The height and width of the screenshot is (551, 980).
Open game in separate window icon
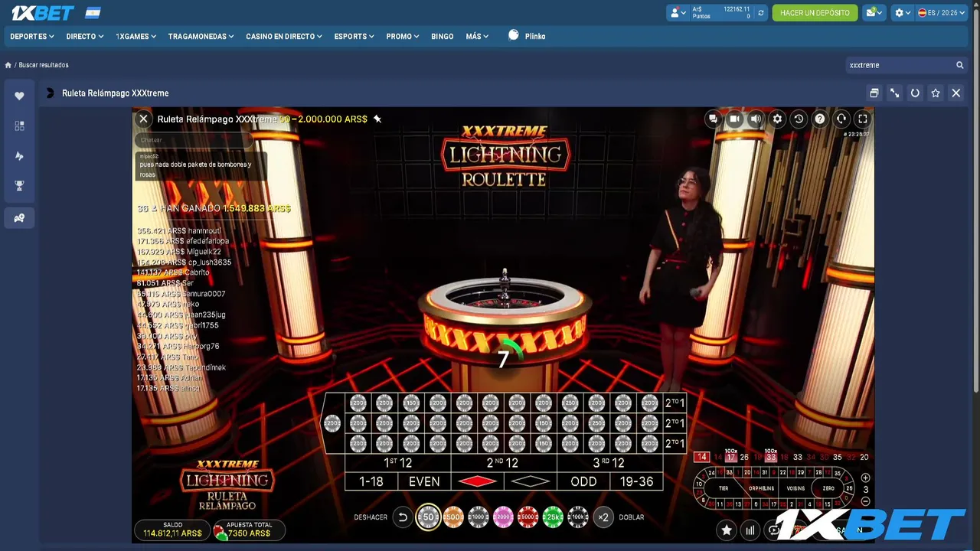(874, 93)
